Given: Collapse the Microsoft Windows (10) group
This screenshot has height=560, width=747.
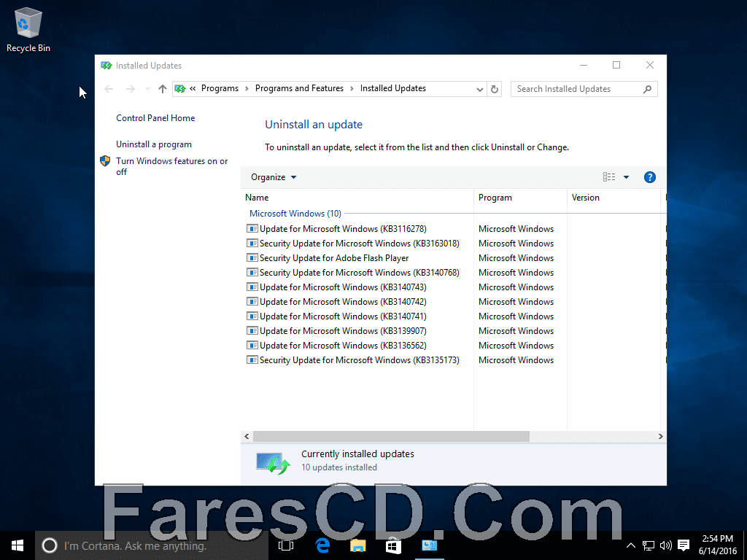Looking at the screenshot, I should pos(295,214).
